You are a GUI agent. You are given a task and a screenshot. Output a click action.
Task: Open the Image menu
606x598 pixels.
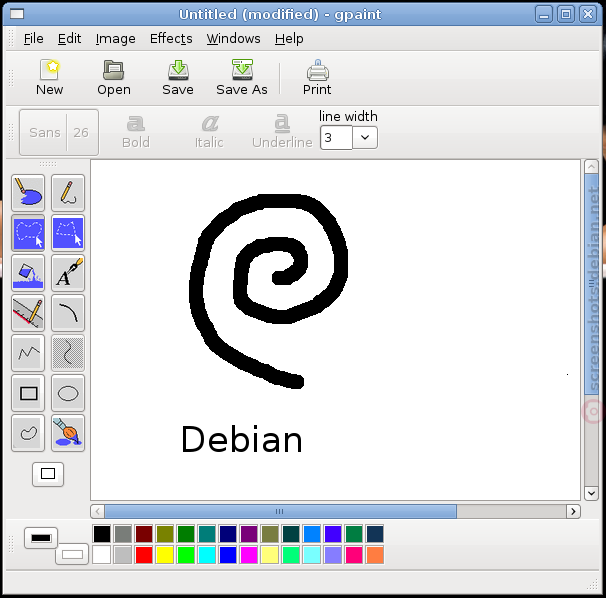tap(116, 39)
